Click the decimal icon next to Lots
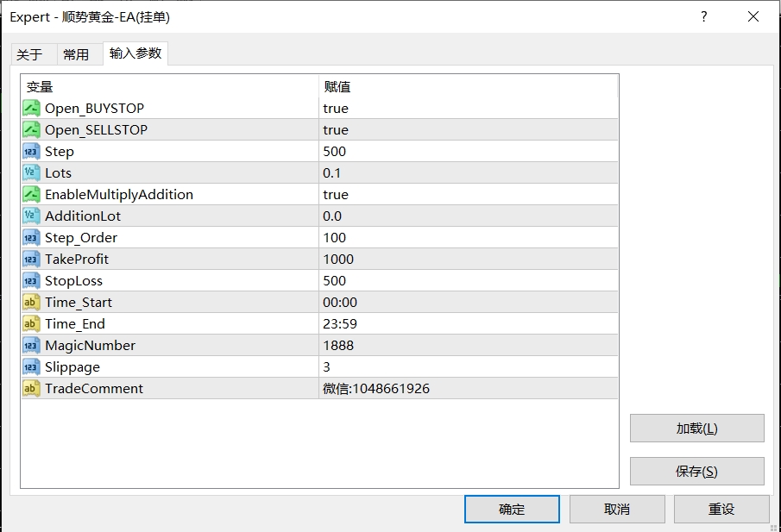Screen dimensions: 781x532 pos(33,172)
